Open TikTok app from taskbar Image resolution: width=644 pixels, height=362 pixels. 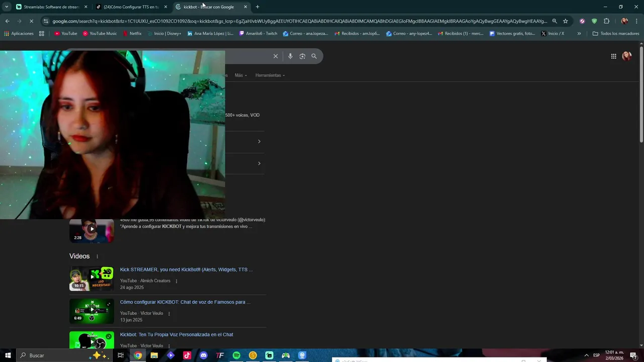tap(187, 355)
